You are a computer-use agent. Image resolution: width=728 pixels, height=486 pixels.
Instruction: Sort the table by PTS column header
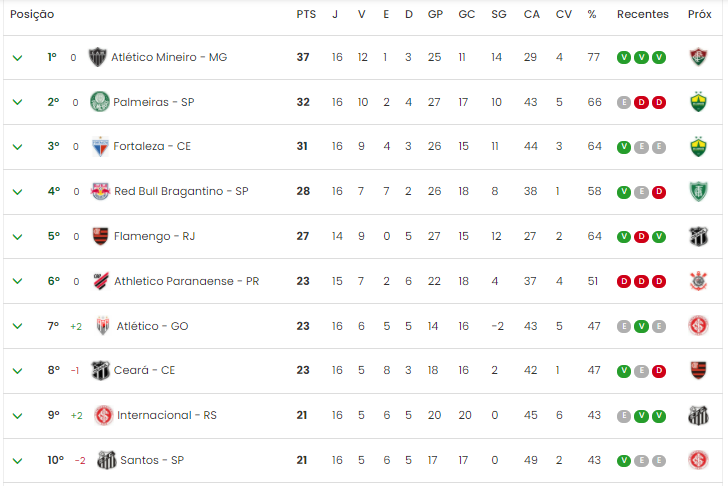(x=306, y=14)
